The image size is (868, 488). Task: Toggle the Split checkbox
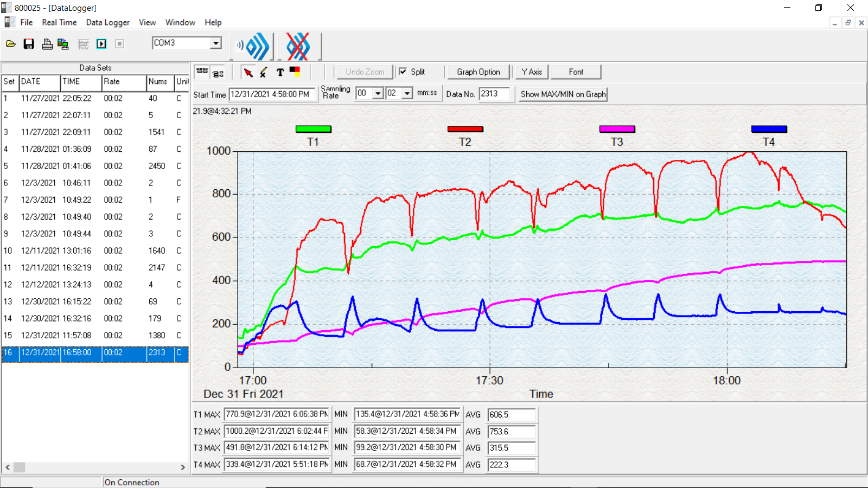point(403,72)
